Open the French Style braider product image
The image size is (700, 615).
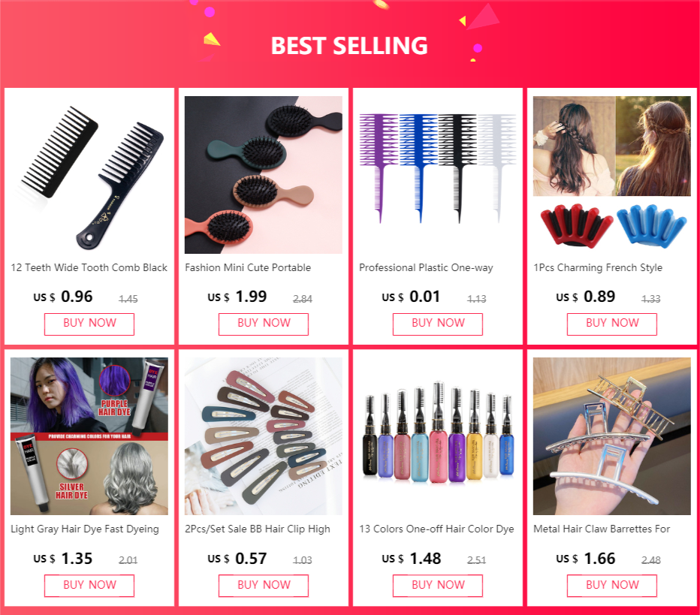pos(611,174)
